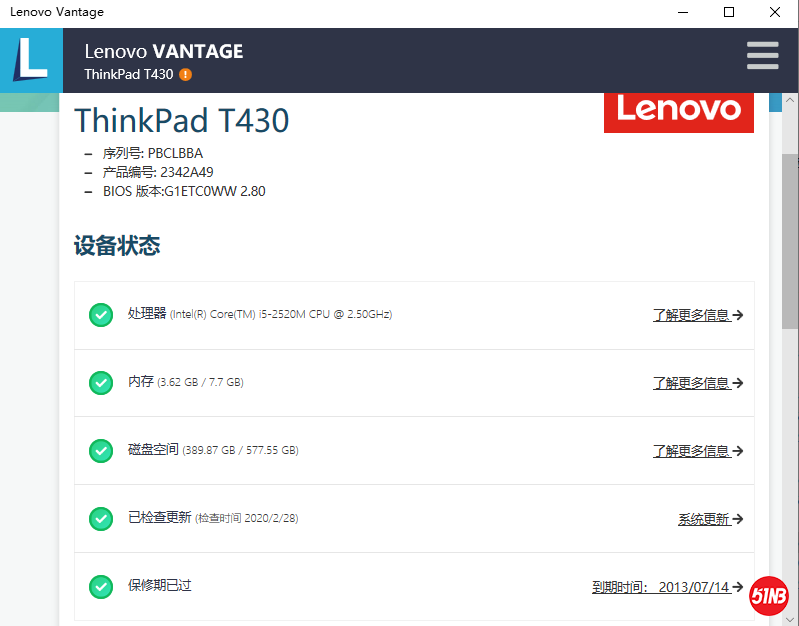Click the 设备状态 section heading

tap(117, 246)
